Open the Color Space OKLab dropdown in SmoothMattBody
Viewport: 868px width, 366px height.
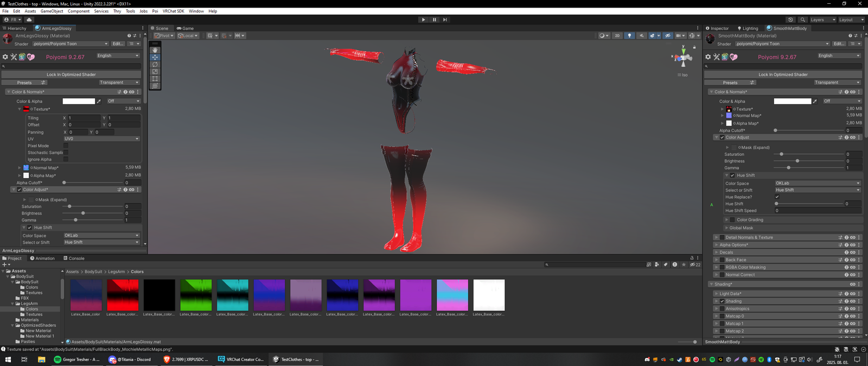(818, 183)
